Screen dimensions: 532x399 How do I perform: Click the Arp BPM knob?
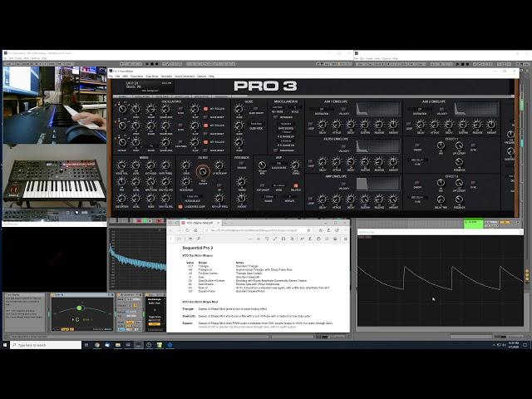(x=262, y=165)
